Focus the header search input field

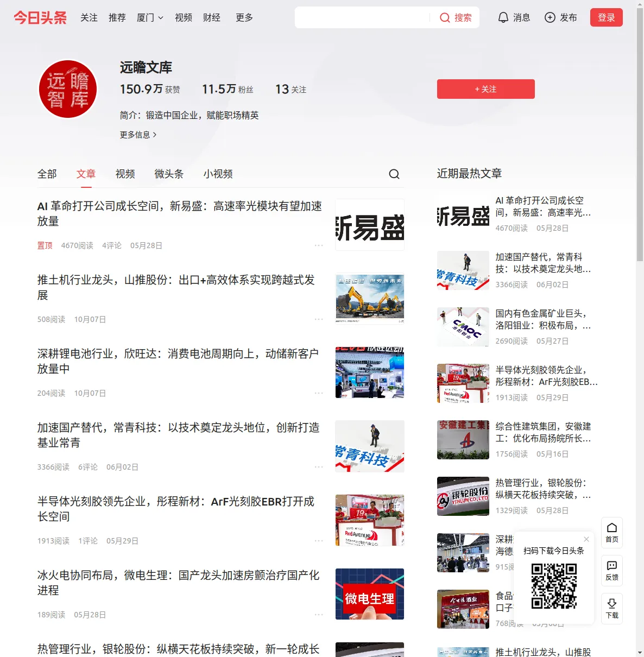coord(363,17)
